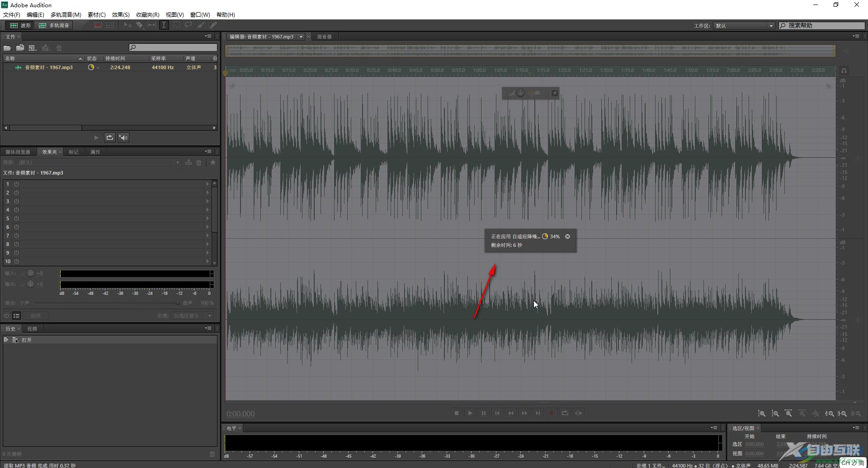Image resolution: width=868 pixels, height=468 pixels.
Task: Select the Lasso Selection tool
Action: point(189,25)
